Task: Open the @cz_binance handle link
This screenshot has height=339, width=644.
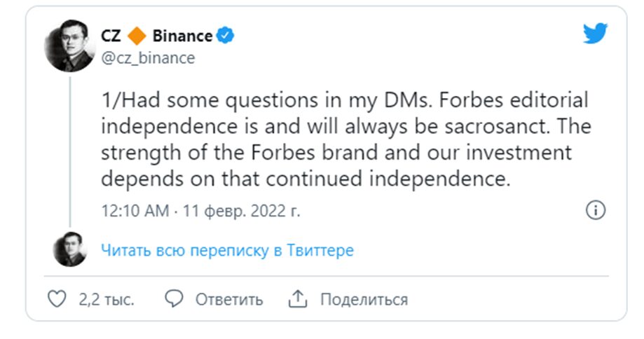Action: pyautogui.click(x=148, y=58)
